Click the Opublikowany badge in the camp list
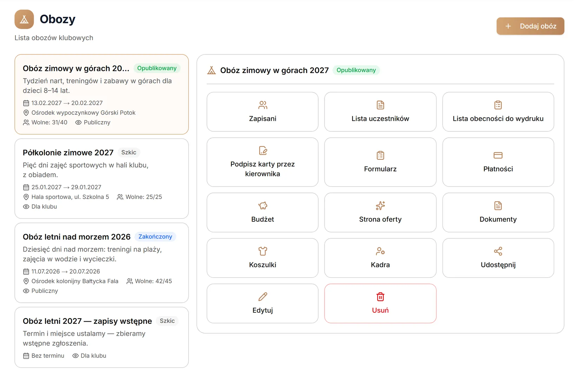Viewport: 576px width, 392px height. (157, 68)
